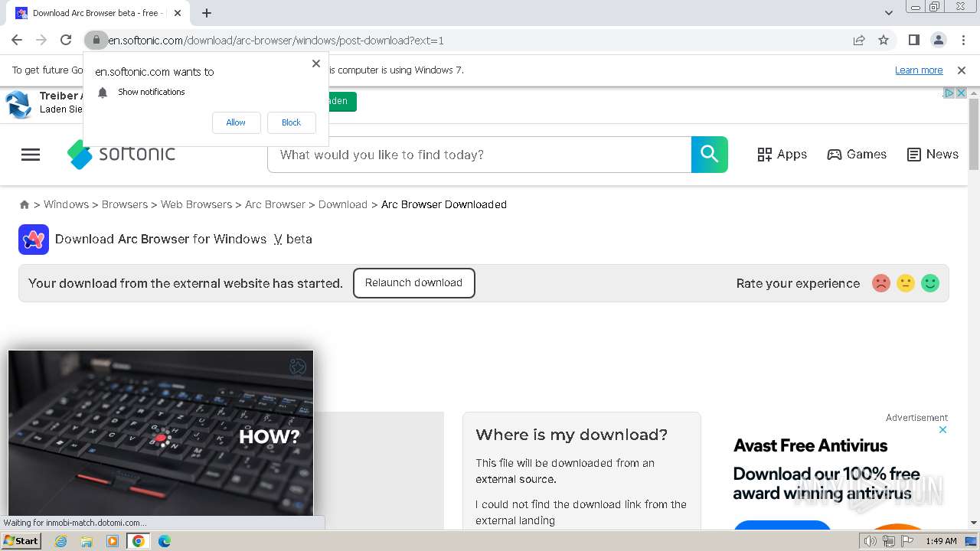This screenshot has width=980, height=551.
Task: Click the Where is my download? heading
Action: coord(571,435)
